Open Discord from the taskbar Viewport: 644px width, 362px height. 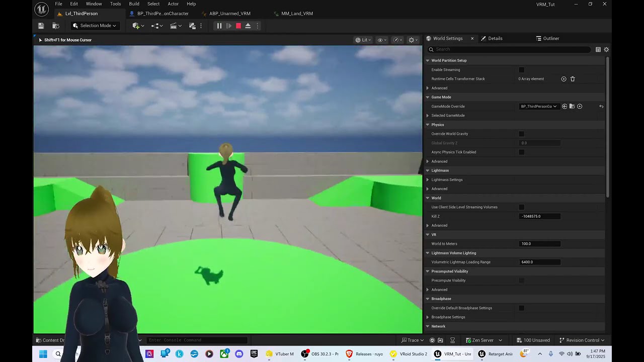(239, 354)
